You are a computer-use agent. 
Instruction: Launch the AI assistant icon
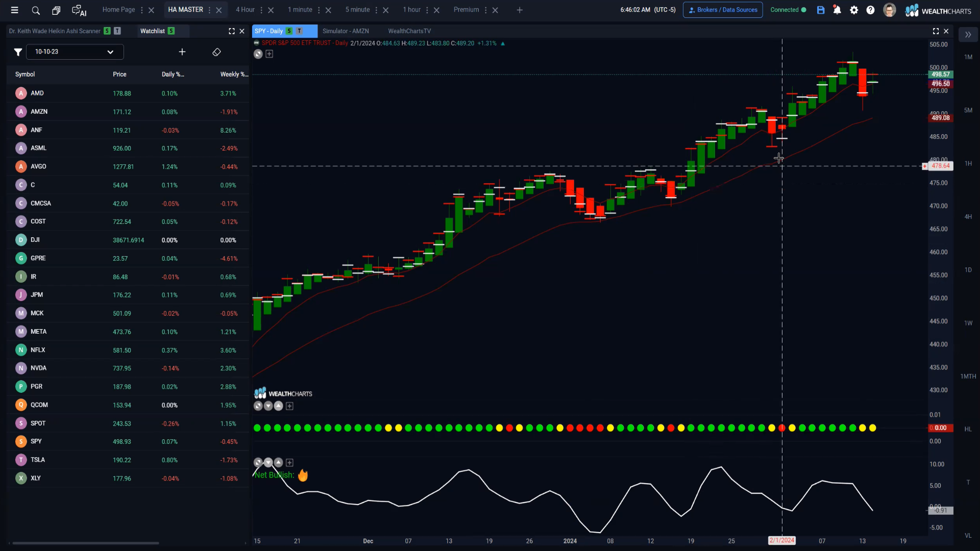(79, 10)
